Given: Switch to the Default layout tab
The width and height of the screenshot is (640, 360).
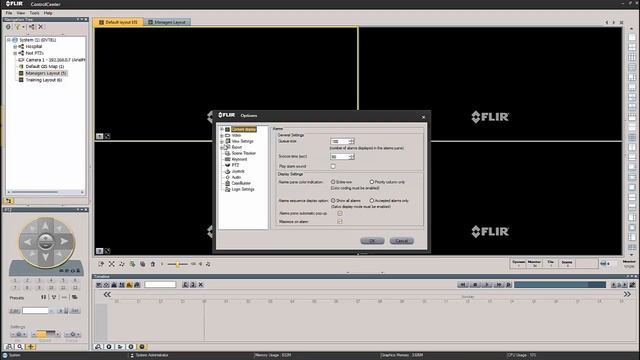Looking at the screenshot, I should tap(118, 22).
